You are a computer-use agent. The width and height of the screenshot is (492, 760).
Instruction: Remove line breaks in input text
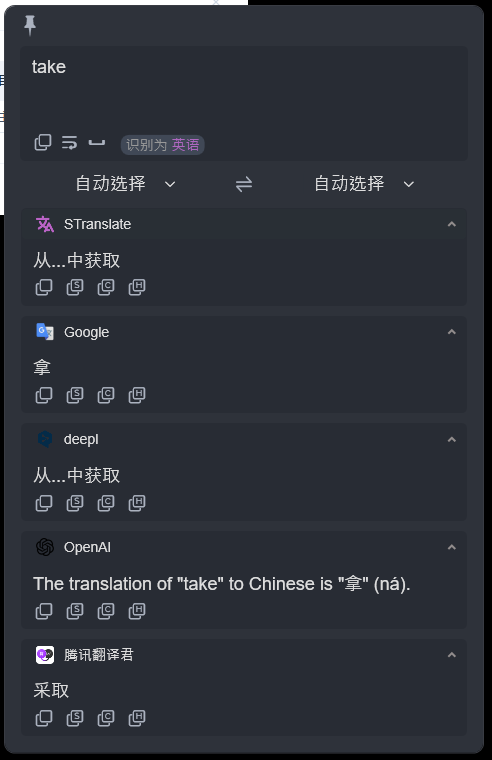[x=70, y=143]
